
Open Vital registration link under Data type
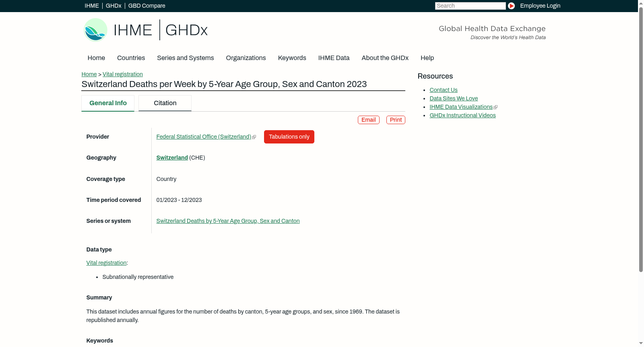click(x=106, y=263)
